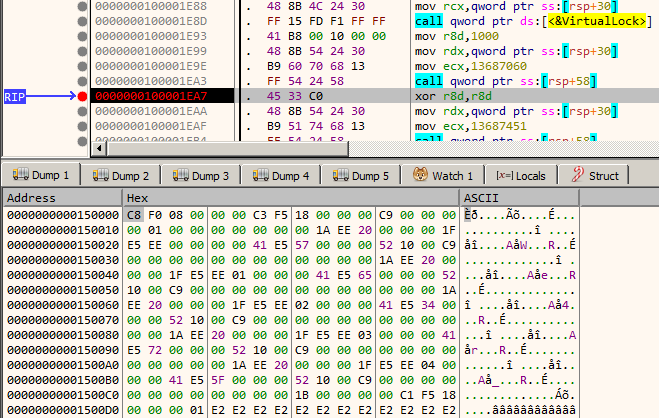
Task: Toggle breakpoint dot at 0000000100001E88
Action: pos(82,6)
